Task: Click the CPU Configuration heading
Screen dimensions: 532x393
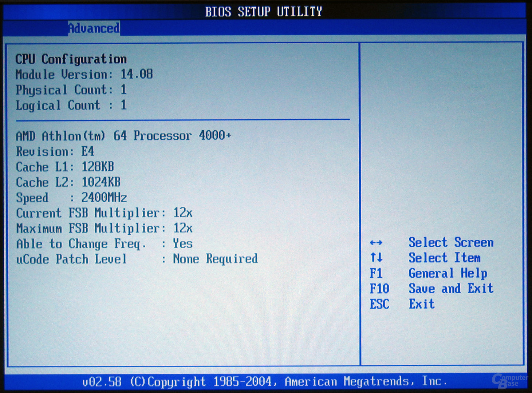Action: tap(71, 59)
